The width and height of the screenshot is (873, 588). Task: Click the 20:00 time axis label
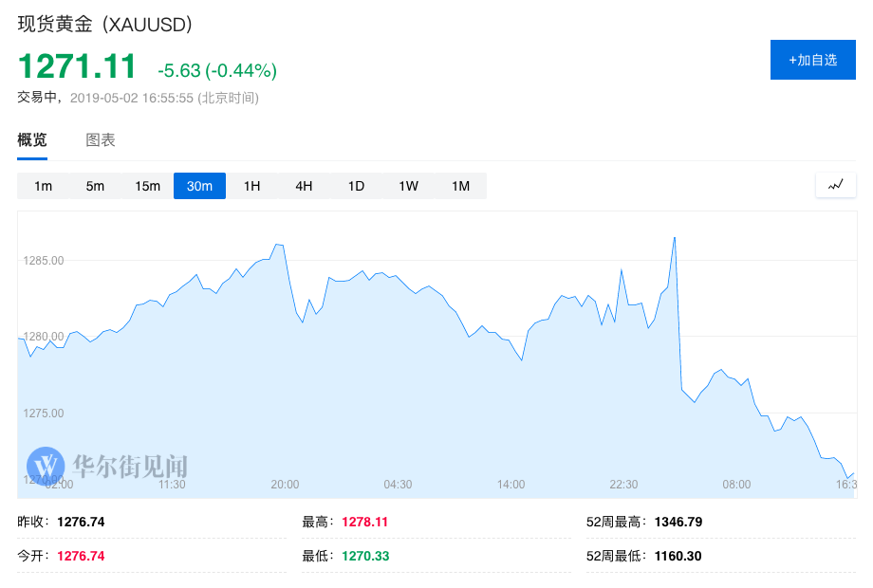coord(285,485)
